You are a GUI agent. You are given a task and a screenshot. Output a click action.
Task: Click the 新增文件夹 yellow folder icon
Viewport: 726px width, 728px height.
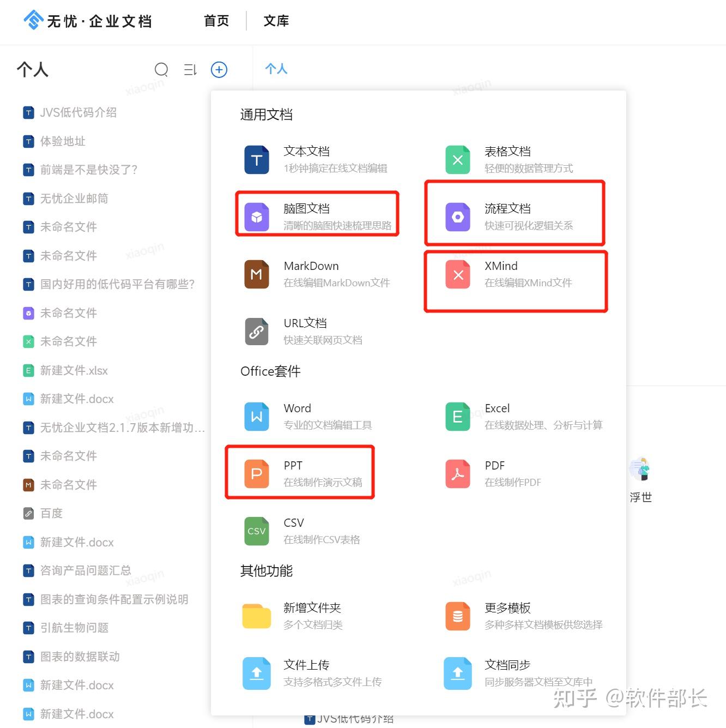pyautogui.click(x=257, y=616)
